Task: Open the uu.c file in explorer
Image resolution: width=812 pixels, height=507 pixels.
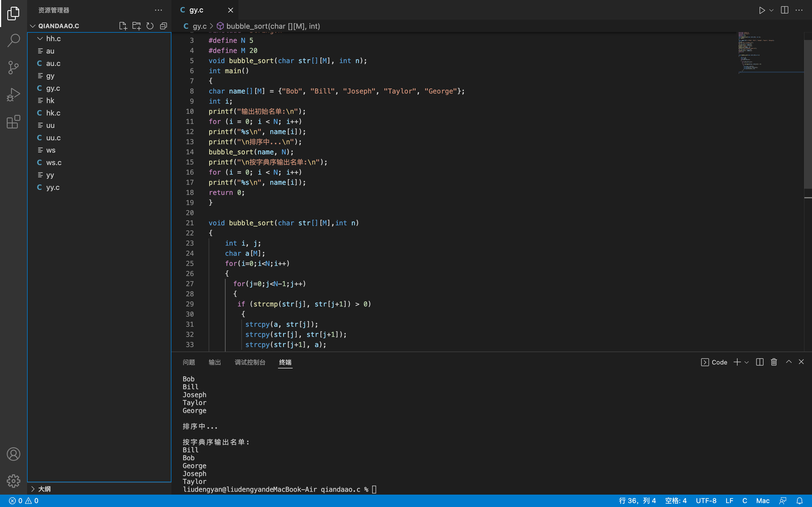Action: coord(53,138)
